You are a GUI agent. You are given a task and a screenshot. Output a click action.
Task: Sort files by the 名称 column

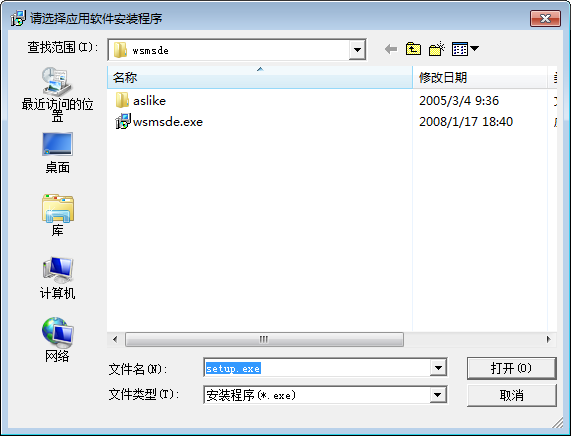click(260, 77)
